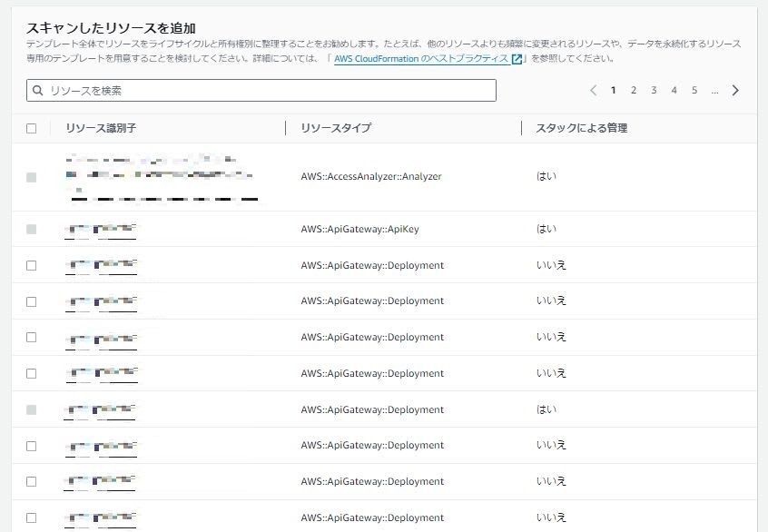The image size is (768, 532).
Task: Select pagination page 2
Action: tap(634, 90)
